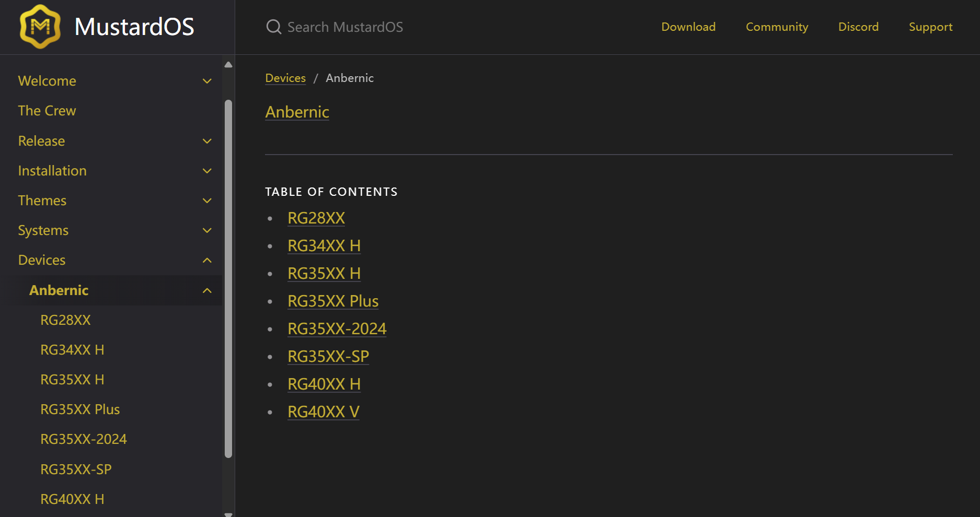This screenshot has width=980, height=517.
Task: Open RG40XX V in table of contents
Action: (324, 412)
